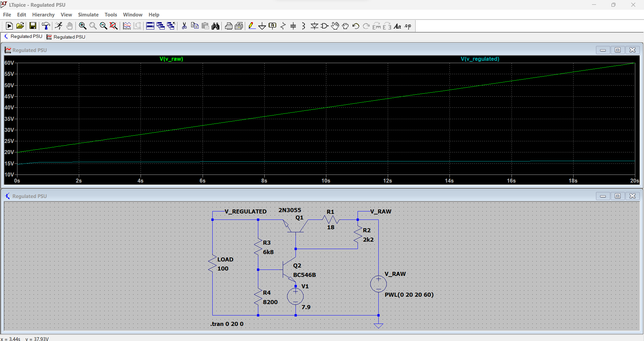Add SPICE directive .op icon
Screen dimensions: 644x341
coord(408,26)
